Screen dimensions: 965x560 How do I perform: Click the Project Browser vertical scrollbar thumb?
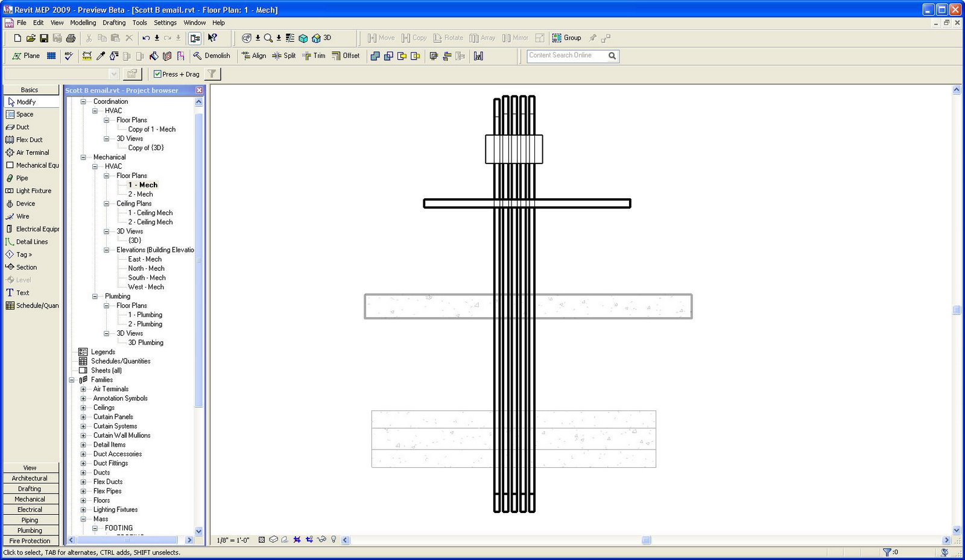coord(198,259)
